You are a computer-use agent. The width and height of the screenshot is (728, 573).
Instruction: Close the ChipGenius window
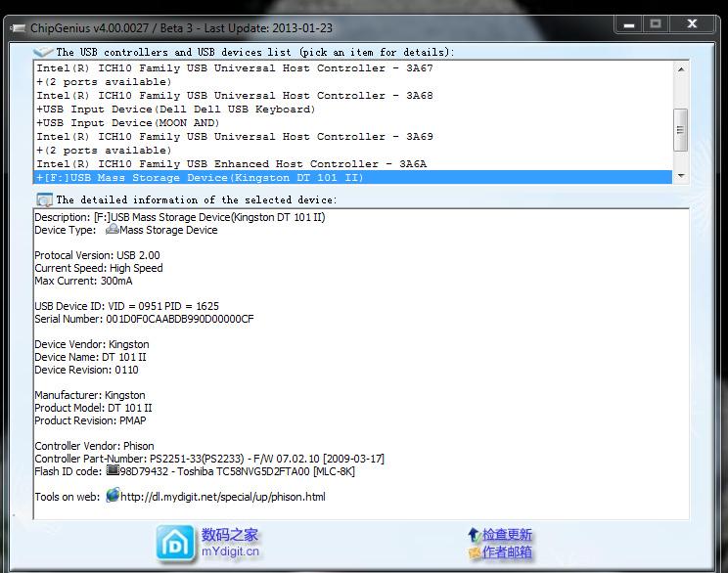pos(692,23)
